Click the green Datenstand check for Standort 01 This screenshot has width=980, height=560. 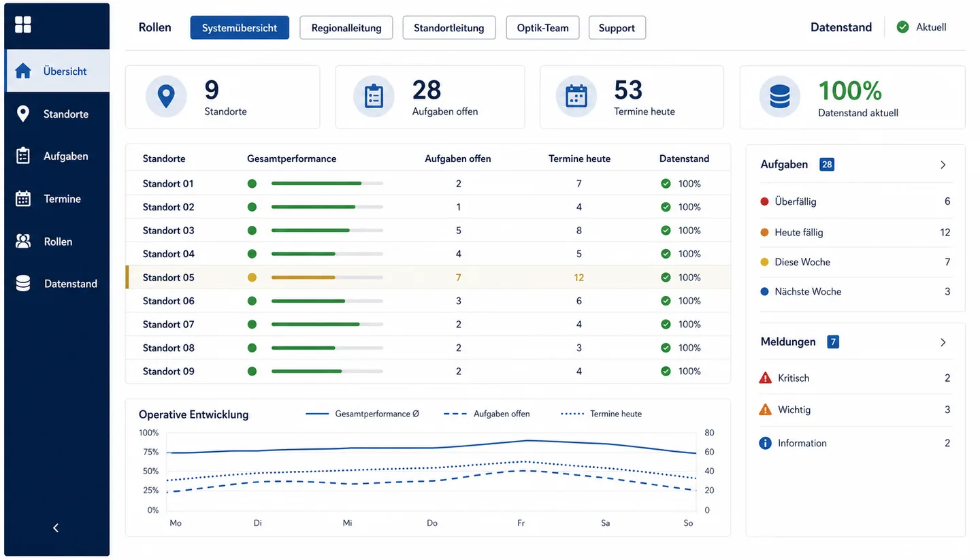tap(666, 184)
